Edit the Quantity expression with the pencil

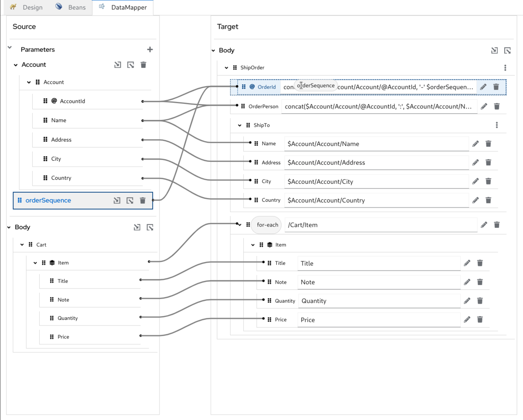pyautogui.click(x=467, y=301)
